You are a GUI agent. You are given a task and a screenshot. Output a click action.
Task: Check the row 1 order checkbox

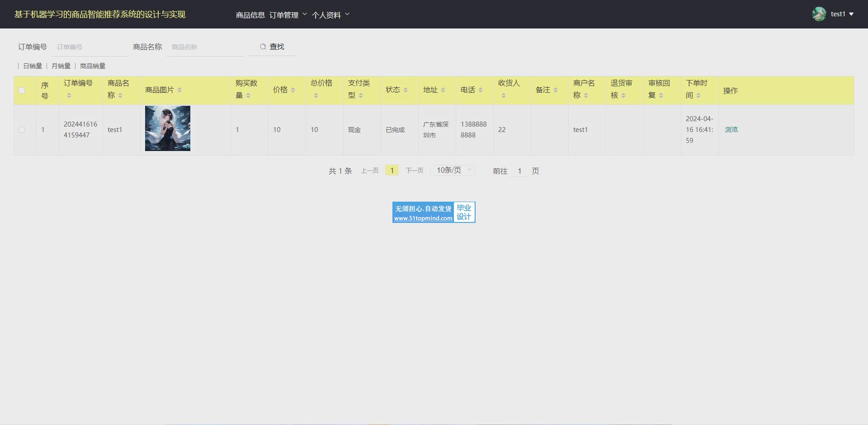22,130
